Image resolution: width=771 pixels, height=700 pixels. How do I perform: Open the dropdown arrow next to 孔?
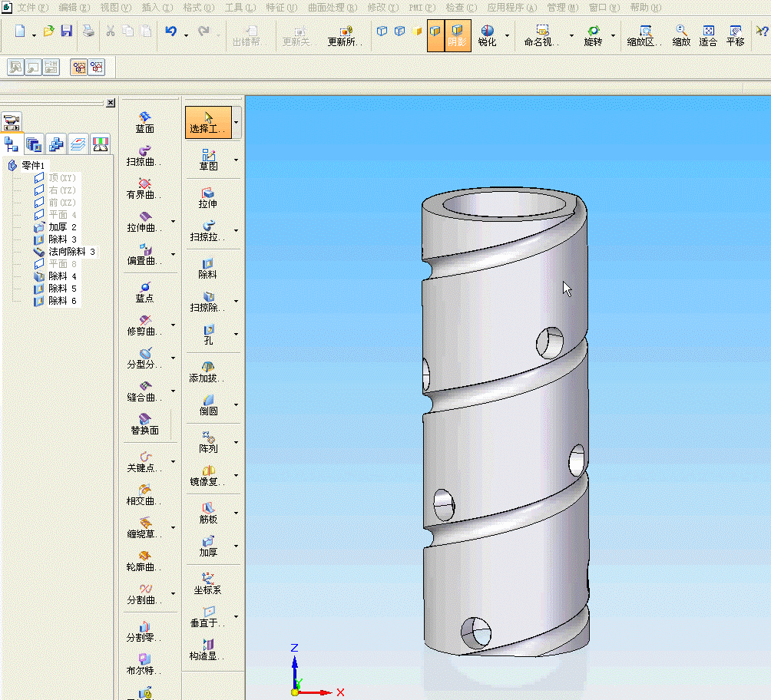[236, 335]
